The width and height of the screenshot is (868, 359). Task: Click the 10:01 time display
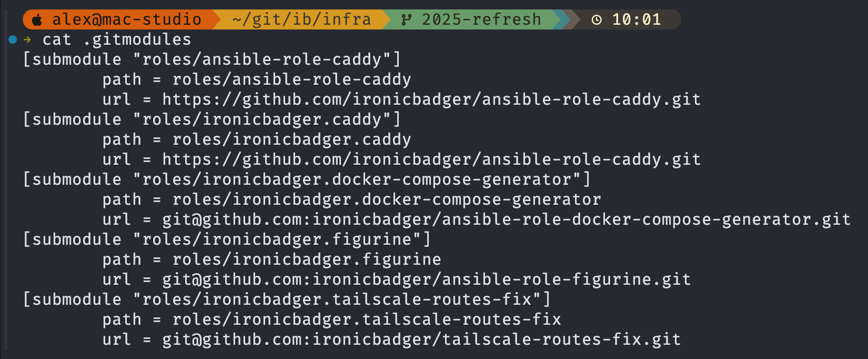(637, 19)
